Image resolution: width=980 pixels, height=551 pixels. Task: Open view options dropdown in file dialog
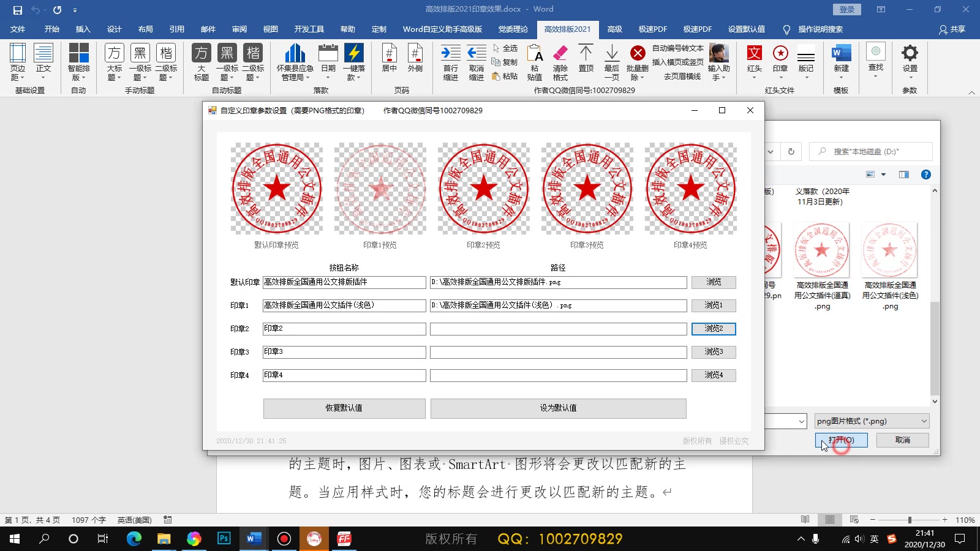pyautogui.click(x=883, y=174)
